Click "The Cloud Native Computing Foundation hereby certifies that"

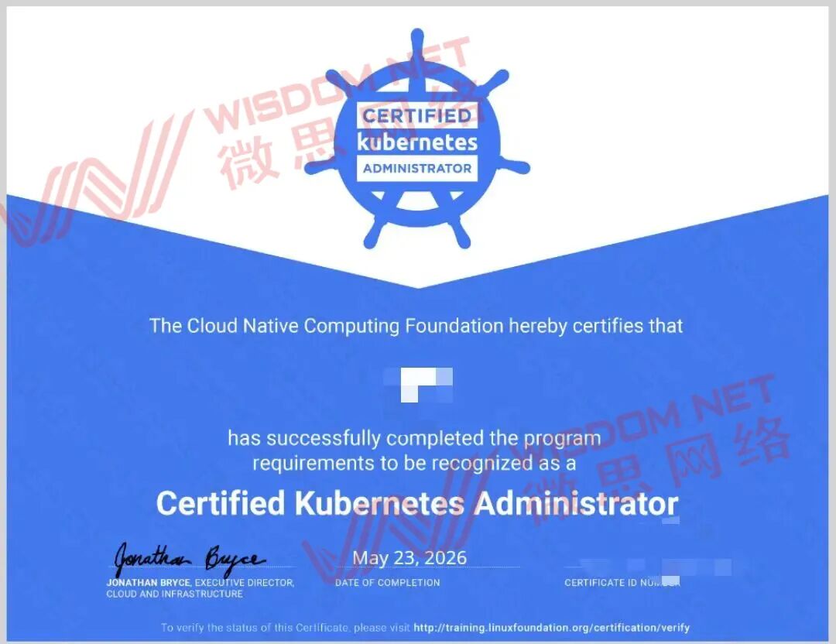[x=416, y=326]
